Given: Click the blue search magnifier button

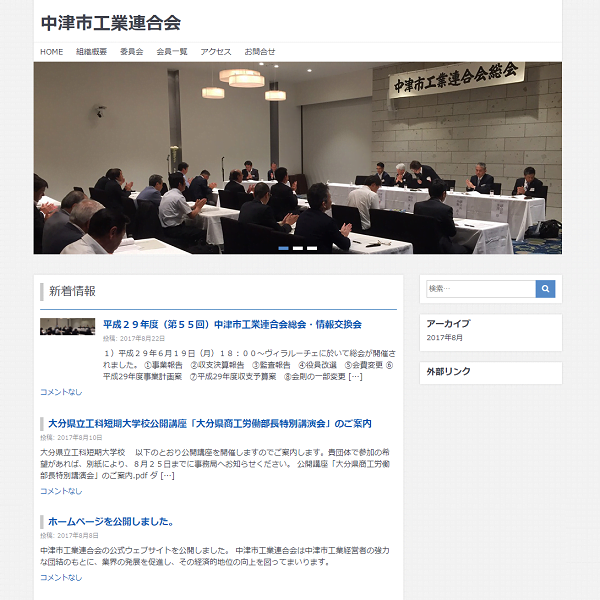Looking at the screenshot, I should pos(545,289).
